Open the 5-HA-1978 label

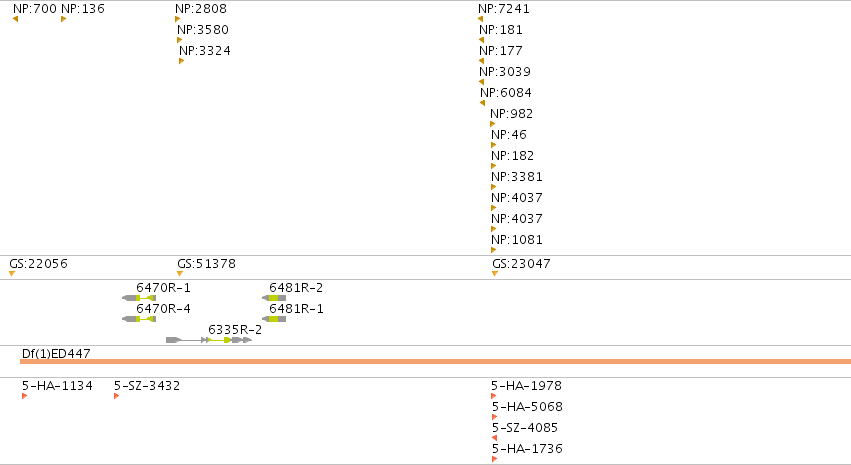(x=526, y=386)
